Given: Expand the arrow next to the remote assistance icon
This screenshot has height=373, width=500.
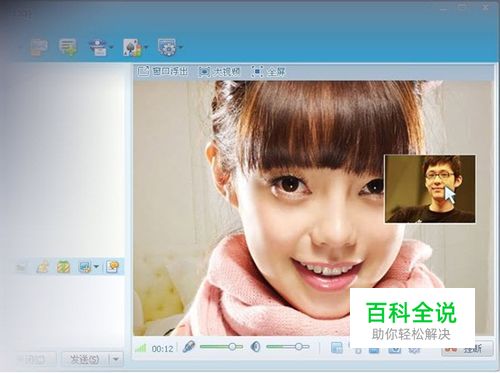Looking at the screenshot, I should tap(111, 47).
